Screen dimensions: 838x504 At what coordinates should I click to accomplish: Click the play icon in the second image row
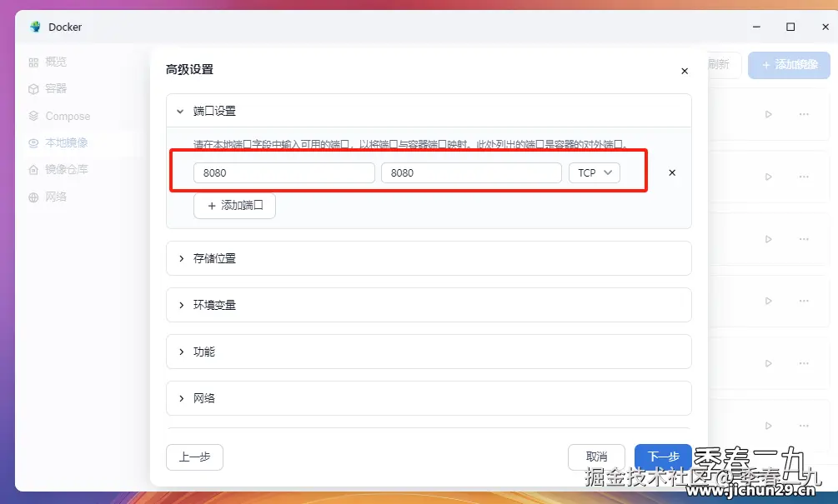(768, 177)
